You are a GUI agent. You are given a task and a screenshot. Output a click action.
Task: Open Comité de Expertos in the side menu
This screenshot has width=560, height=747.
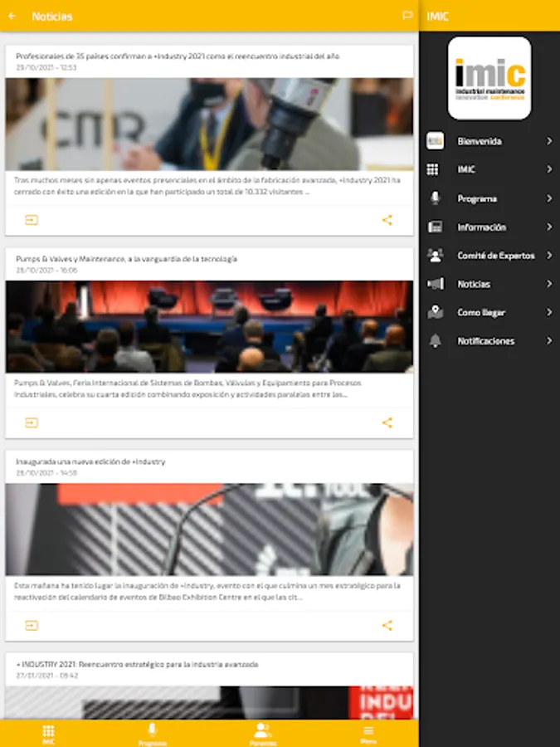(x=496, y=256)
